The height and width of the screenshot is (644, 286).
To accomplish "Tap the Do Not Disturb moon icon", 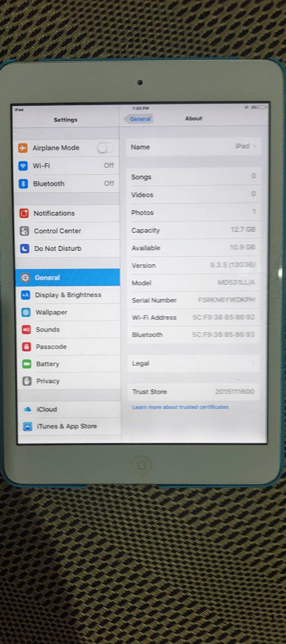I will pyautogui.click(x=25, y=248).
